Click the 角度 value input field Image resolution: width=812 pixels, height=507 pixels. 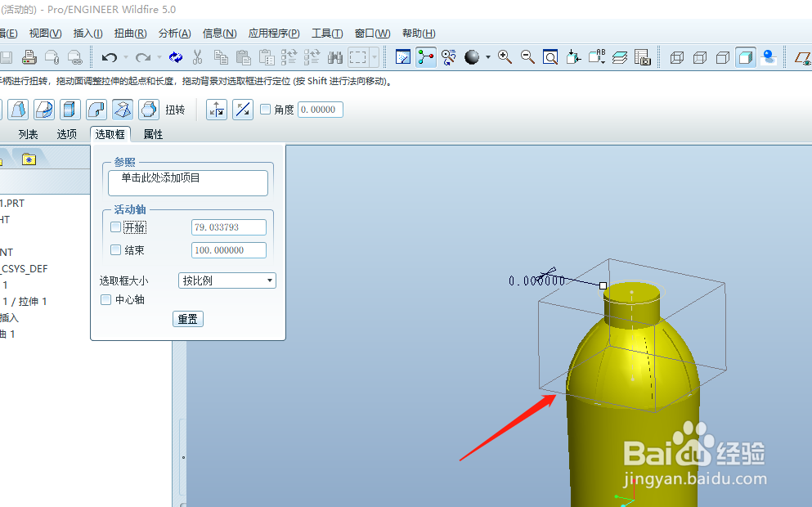(320, 110)
